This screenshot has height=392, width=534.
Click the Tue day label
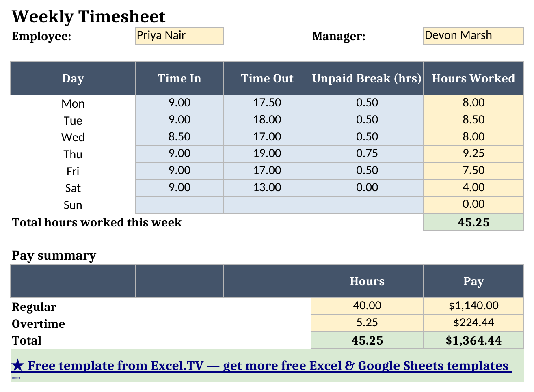(x=73, y=121)
